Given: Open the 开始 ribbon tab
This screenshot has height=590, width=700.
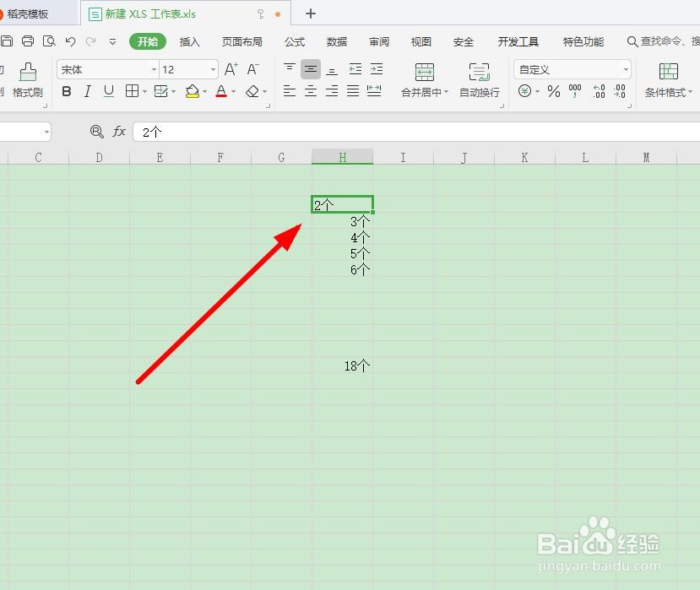Looking at the screenshot, I should coord(148,41).
